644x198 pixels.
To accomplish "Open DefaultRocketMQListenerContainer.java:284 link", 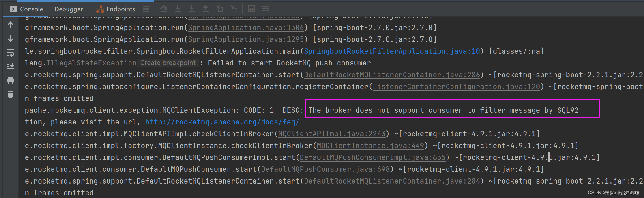I will [392, 181].
